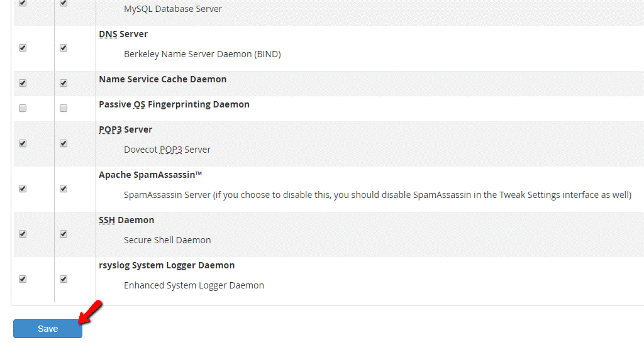Viewport: 644px width, 362px height.
Task: Disable the Name Service Cache Daemon
Action: coord(23,83)
